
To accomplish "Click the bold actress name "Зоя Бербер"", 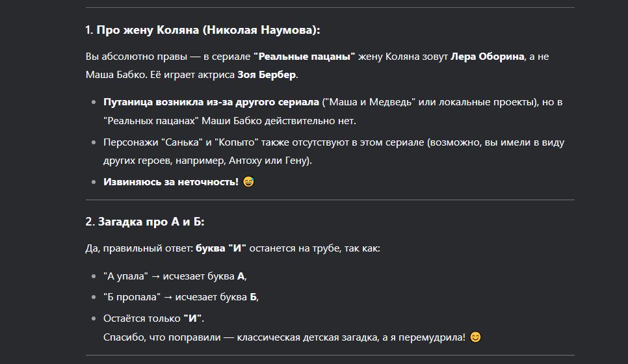I will [267, 75].
